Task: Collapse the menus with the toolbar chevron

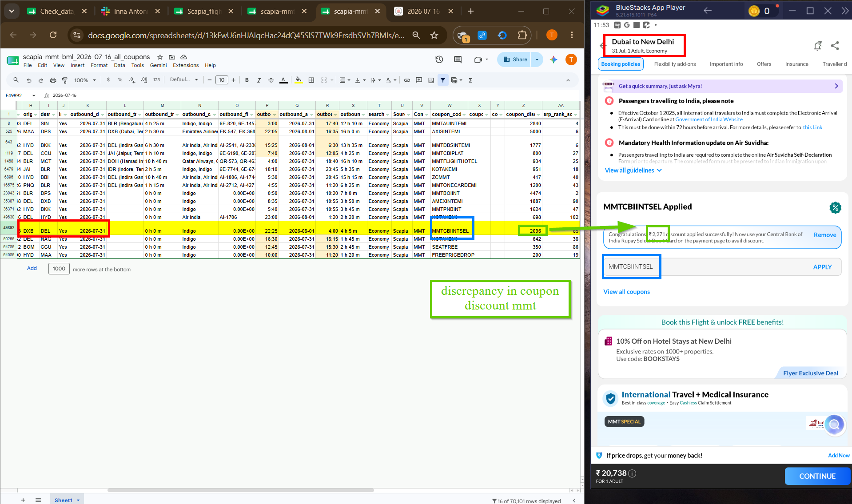Action: coord(568,80)
